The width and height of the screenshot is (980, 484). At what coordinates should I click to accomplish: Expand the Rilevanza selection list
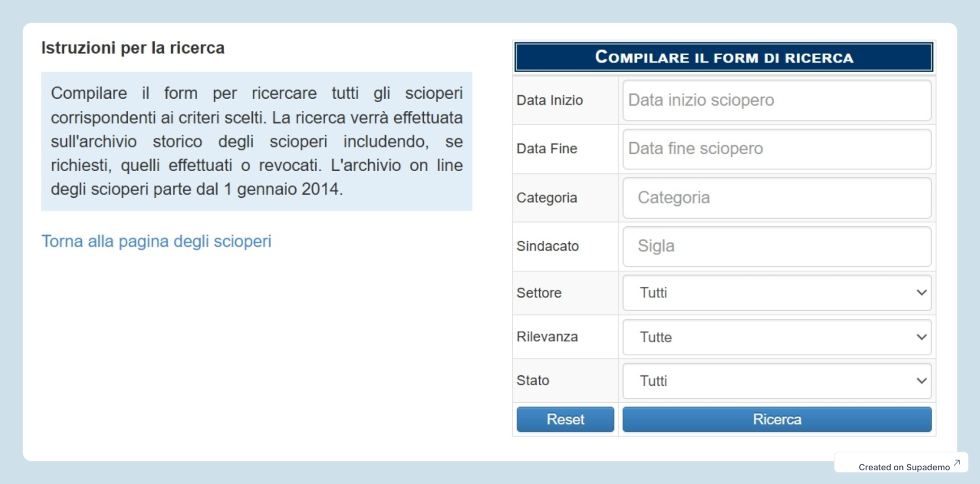775,337
